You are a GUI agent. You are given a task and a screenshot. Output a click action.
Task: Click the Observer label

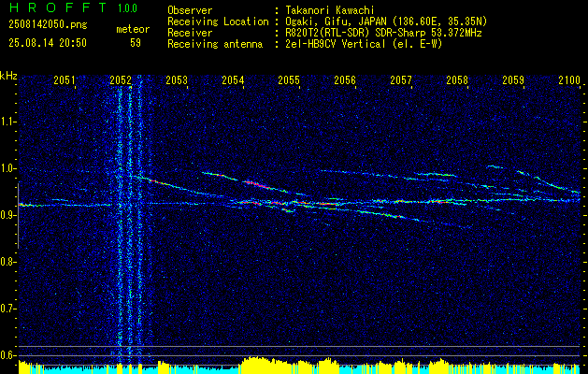tap(190, 10)
